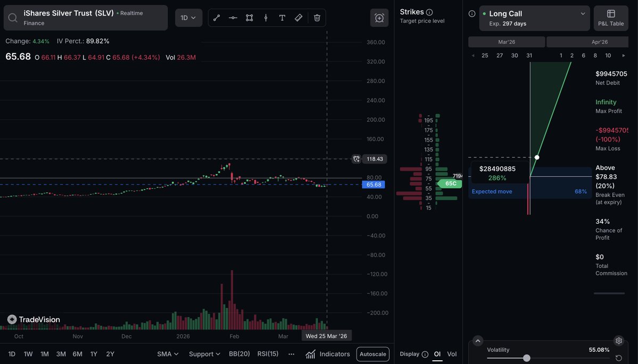Open the 1D interval dropdown
The width and height of the screenshot is (638, 364).
189,18
